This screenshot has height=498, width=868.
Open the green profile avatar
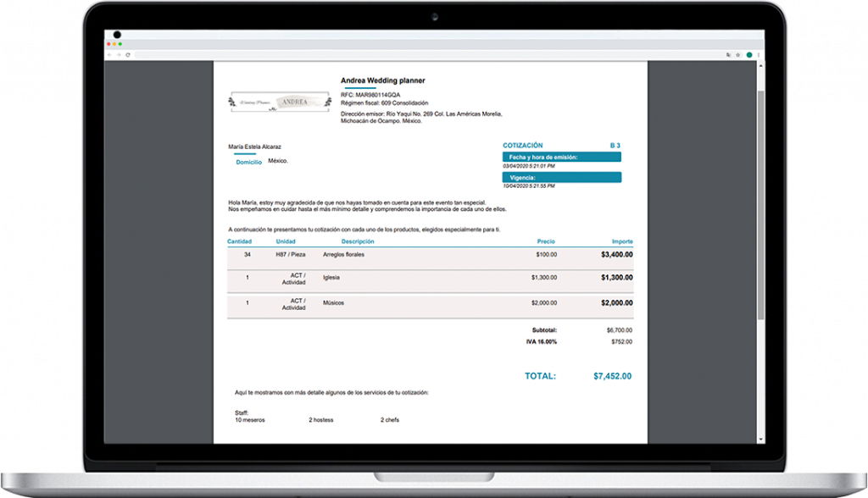[749, 55]
